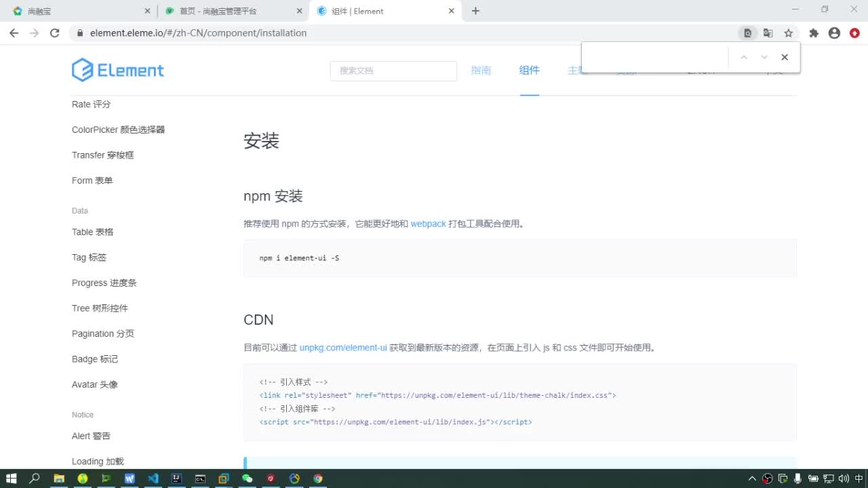Click the stylesheet link tag code line
Viewport: 868px width, 488px height.
(x=437, y=395)
